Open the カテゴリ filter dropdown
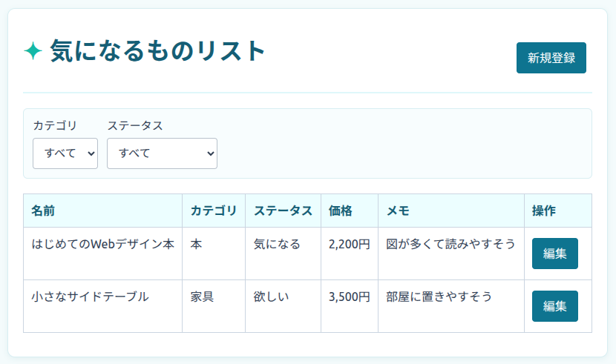The height and width of the screenshot is (364, 616). coord(65,153)
